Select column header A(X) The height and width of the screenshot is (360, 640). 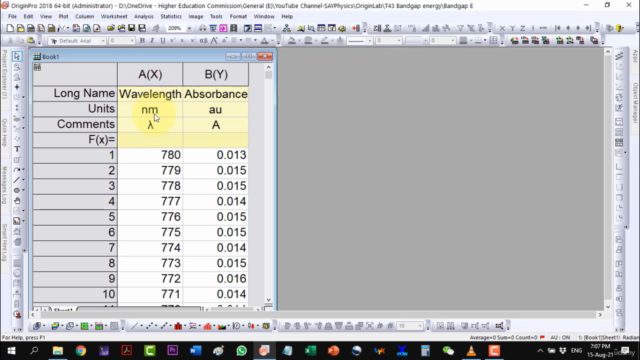pyautogui.click(x=150, y=74)
